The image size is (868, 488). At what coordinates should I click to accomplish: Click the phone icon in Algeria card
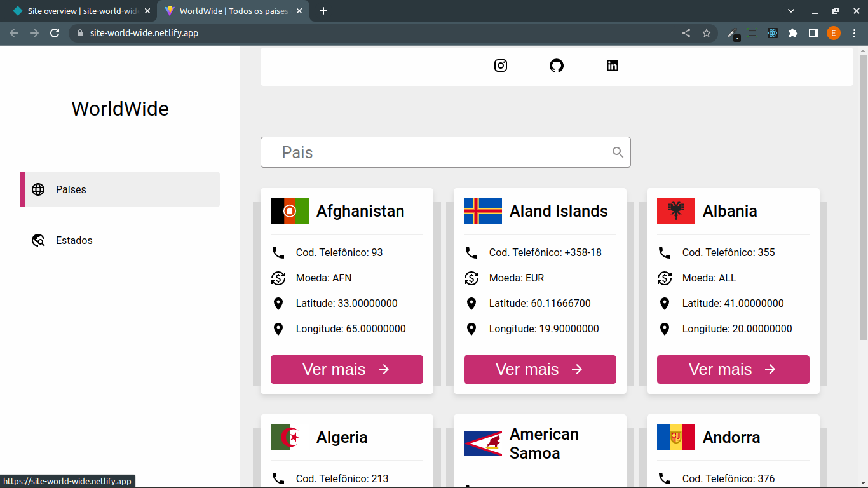point(278,478)
